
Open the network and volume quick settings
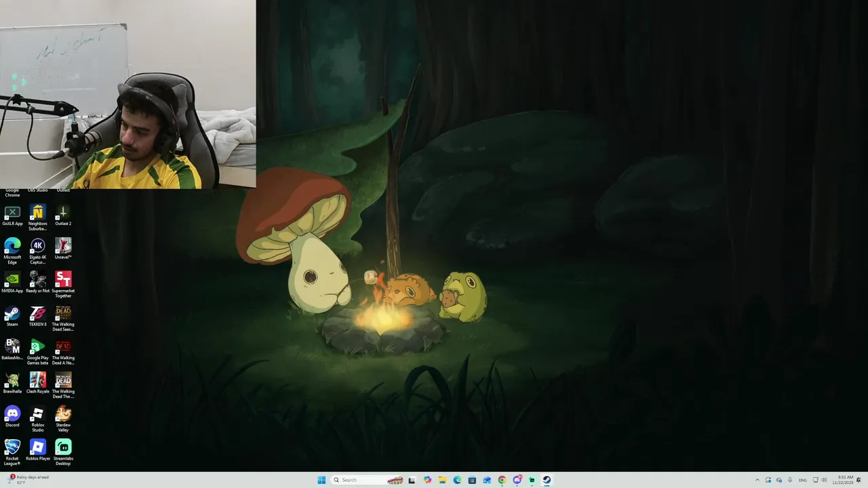tap(819, 480)
